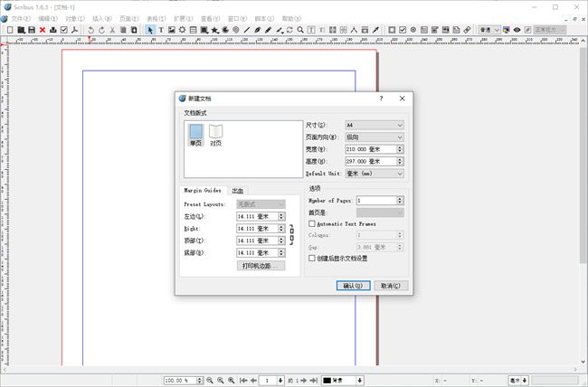
Task: Click the 打印机边距 printer margins button
Action: (261, 266)
